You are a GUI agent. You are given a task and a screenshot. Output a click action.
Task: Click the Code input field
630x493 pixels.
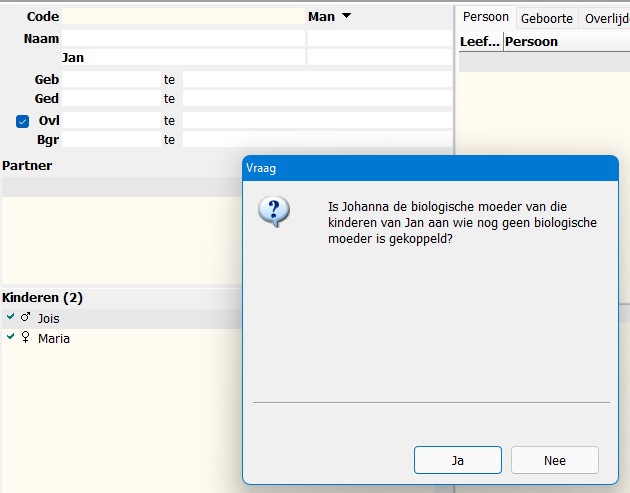click(x=183, y=16)
